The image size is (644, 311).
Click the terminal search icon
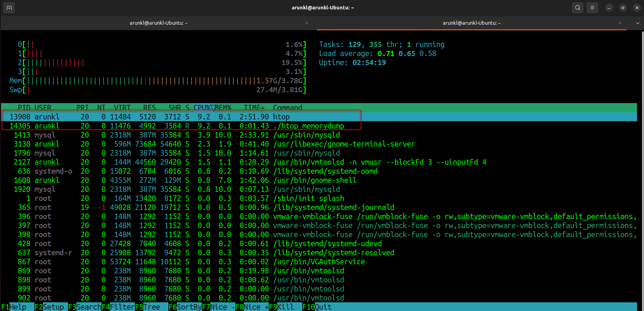point(577,8)
